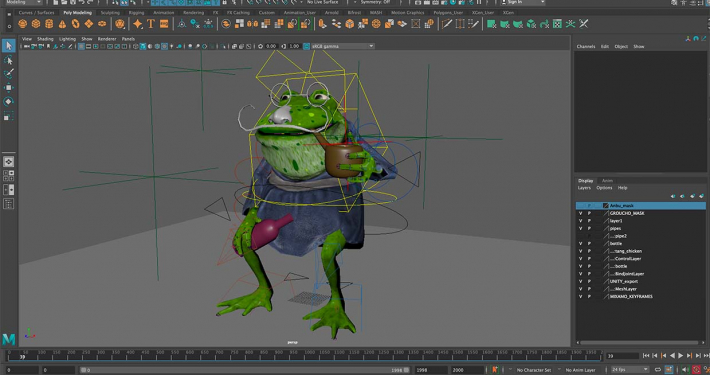
Task: Create a polygon sphere from the shelf
Action: tap(22, 24)
